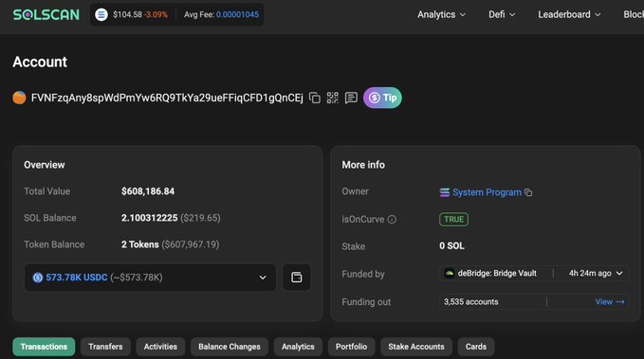Copy the System Program owner address
Screen dimensions: 644x359
coord(528,192)
